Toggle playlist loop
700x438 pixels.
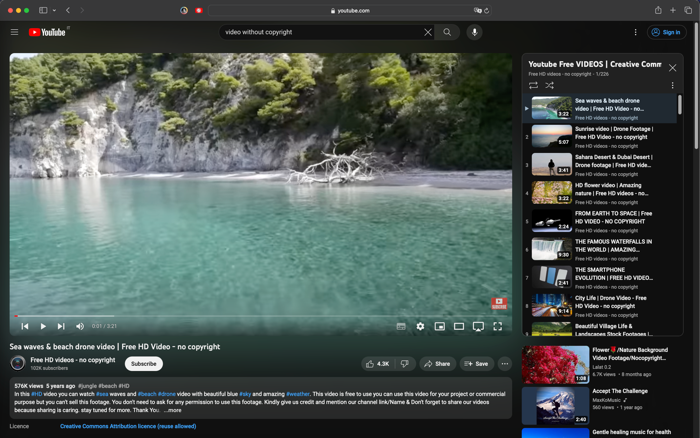click(533, 85)
